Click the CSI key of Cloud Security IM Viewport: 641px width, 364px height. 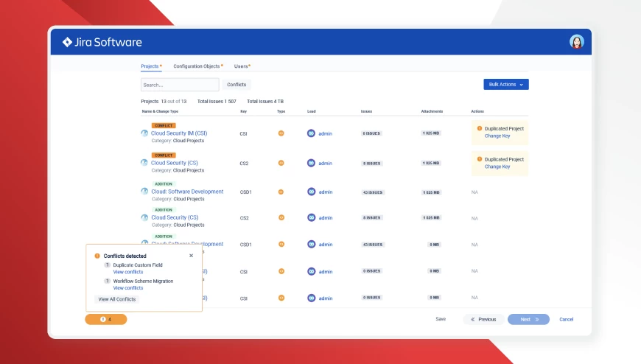tap(243, 134)
